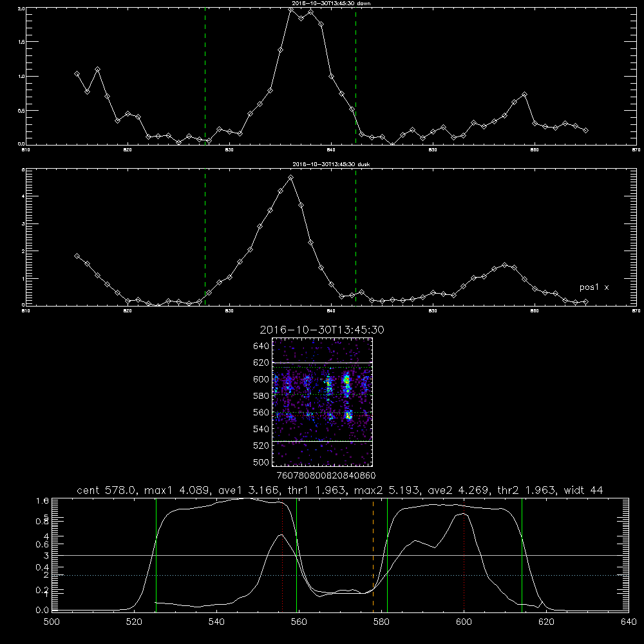
Task: Click the color spectral image thumbnail
Action: coord(323,402)
